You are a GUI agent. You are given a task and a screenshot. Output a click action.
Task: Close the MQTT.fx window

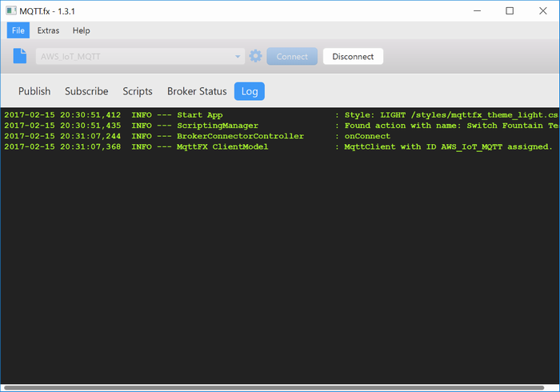pyautogui.click(x=543, y=10)
